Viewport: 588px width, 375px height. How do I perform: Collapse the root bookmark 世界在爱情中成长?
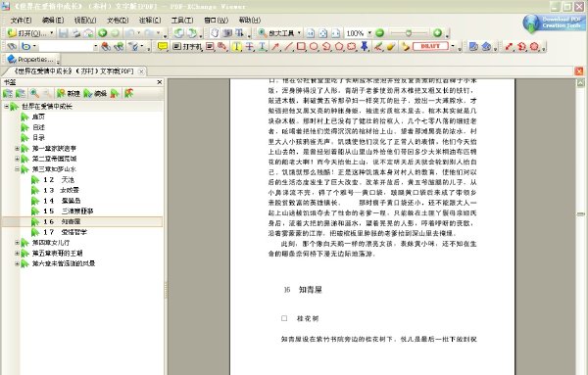[7, 107]
